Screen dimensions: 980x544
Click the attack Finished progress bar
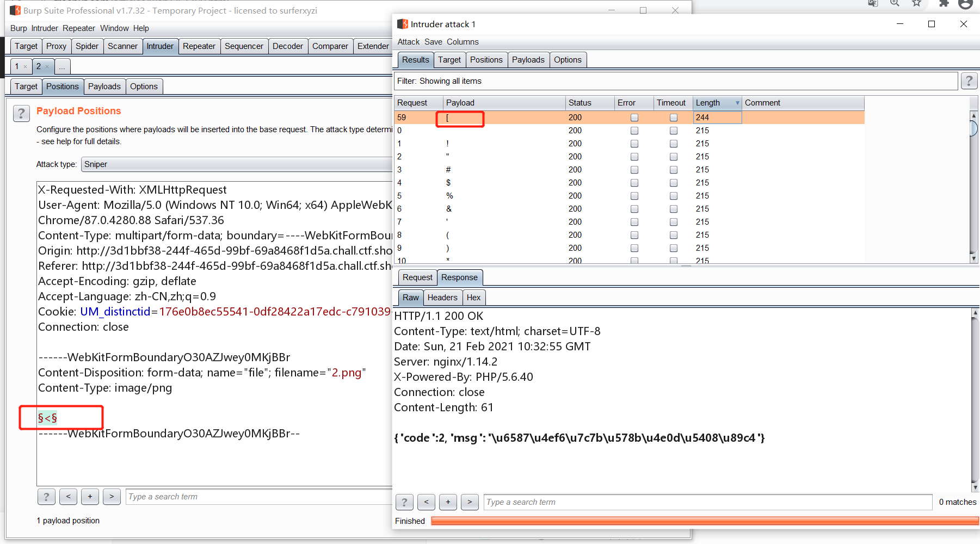[705, 521]
